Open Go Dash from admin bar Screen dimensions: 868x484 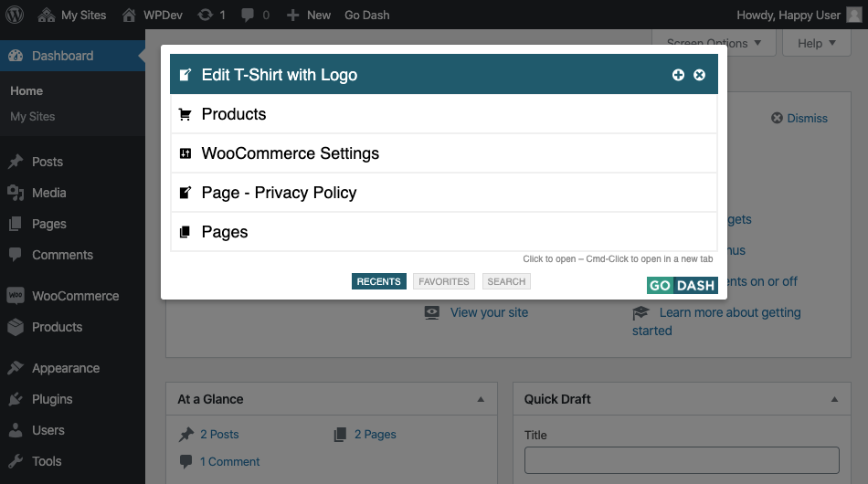click(367, 15)
